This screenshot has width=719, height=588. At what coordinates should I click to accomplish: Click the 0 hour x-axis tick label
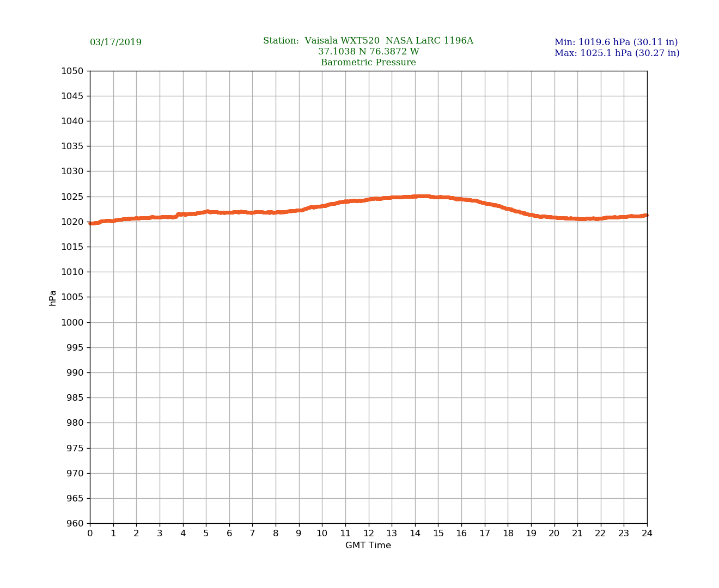[x=90, y=534]
